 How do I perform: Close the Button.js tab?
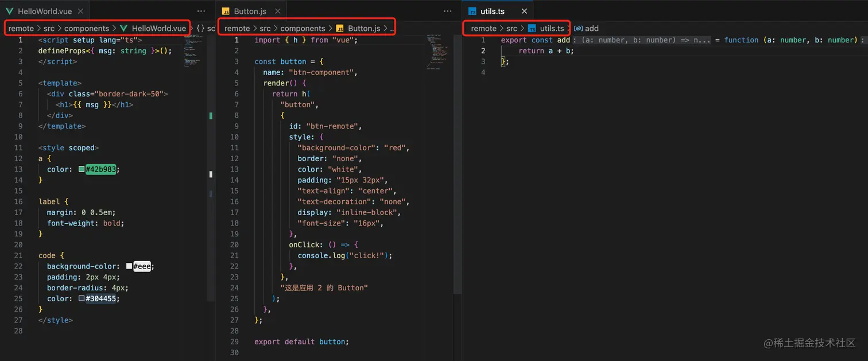click(x=278, y=11)
